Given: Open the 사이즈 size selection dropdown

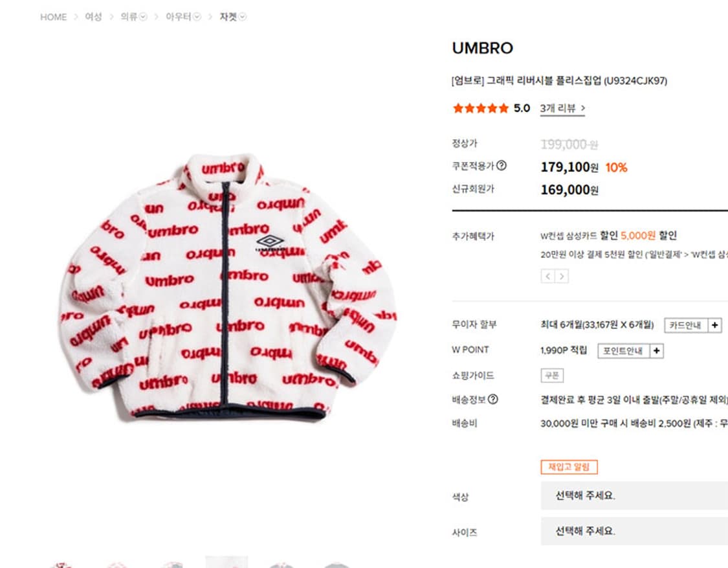Looking at the screenshot, I should 634,531.
